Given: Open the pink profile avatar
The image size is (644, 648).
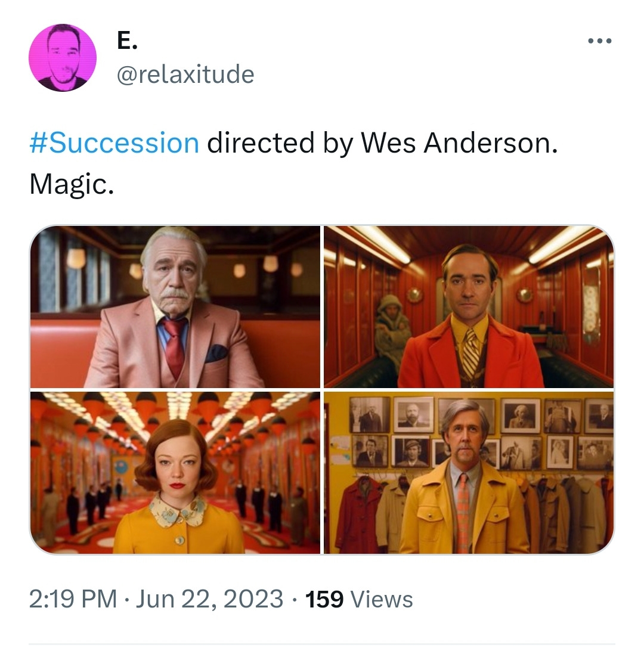Looking at the screenshot, I should (63, 57).
